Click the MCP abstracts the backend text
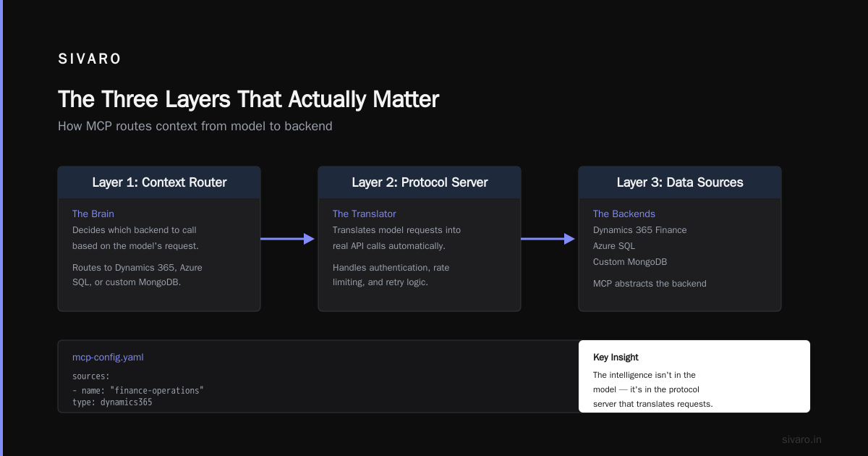868x456 pixels. click(x=650, y=284)
